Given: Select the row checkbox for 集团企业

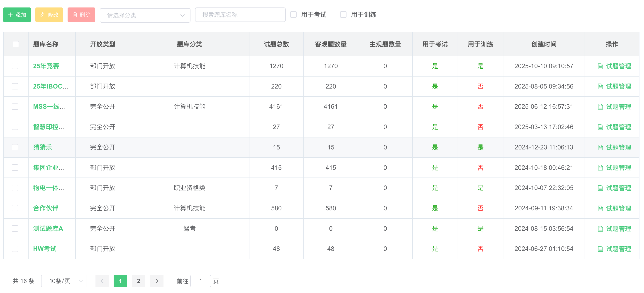Looking at the screenshot, I should (15, 168).
